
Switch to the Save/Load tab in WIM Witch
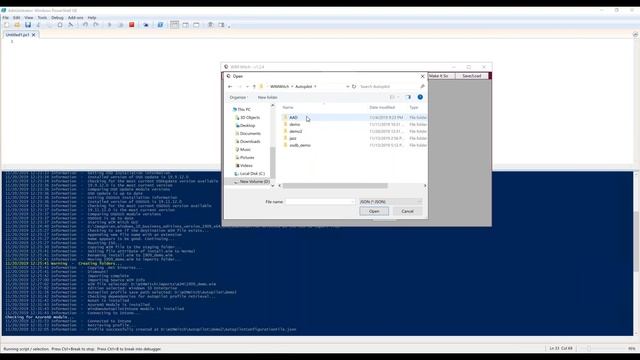tap(472, 76)
